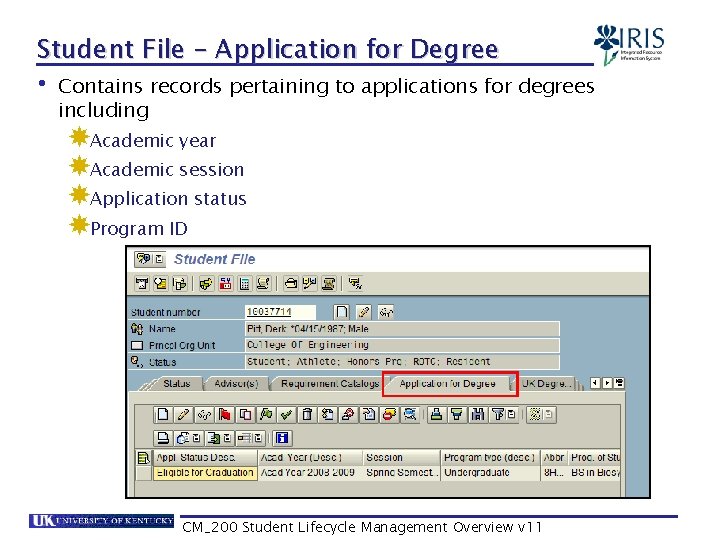Click the Undergraduate cell
Image resolution: width=720 pixels, height=540 pixels.
pos(490,472)
